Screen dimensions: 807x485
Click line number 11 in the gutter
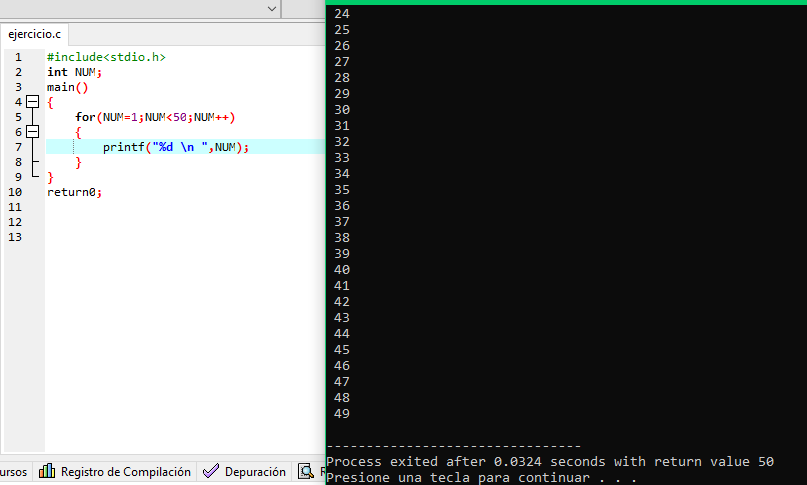(x=15, y=207)
